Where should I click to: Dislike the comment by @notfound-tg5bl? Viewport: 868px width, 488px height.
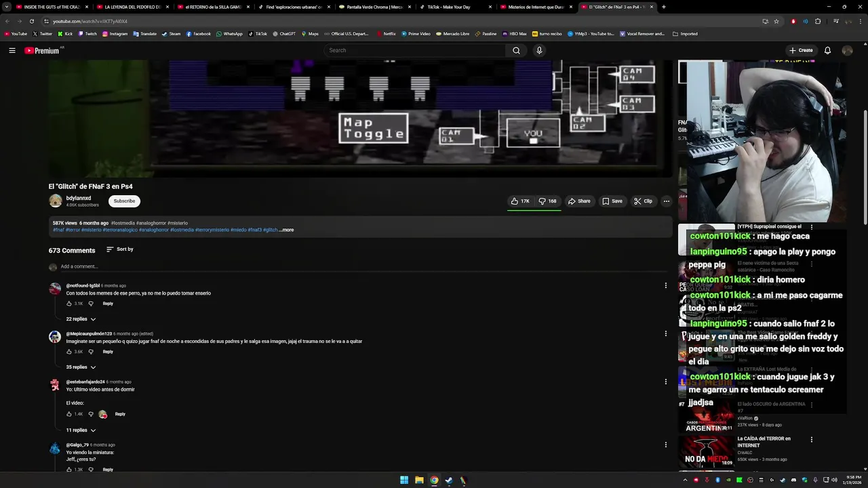(x=91, y=304)
